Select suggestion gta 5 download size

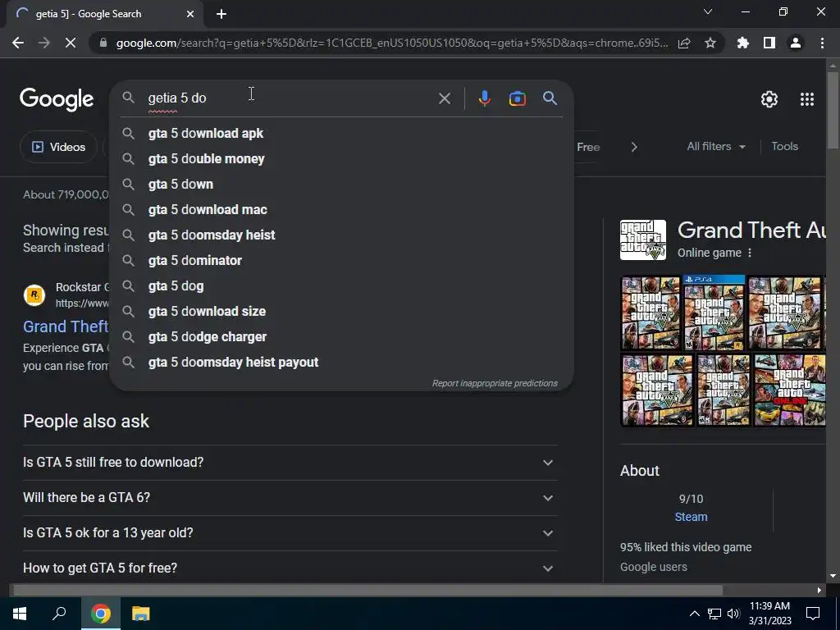tap(341, 311)
